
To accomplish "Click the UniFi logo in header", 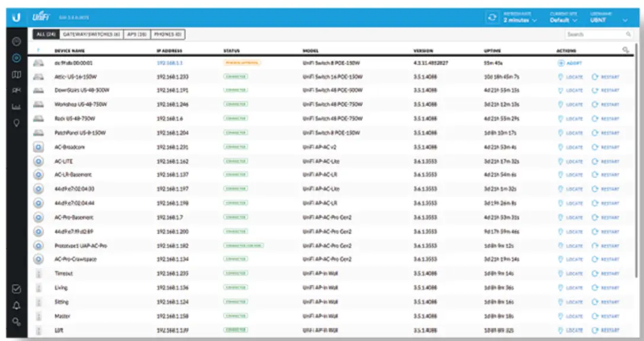I will (x=41, y=17).
